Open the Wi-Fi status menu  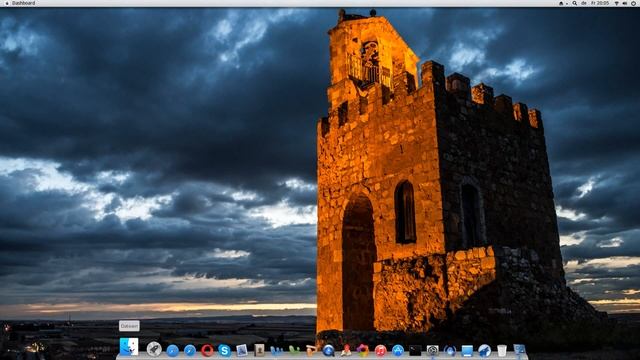pos(617,3)
